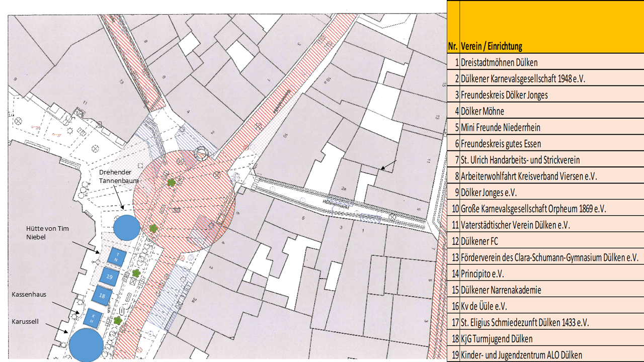The image size is (644, 362).
Task: Click the 'Verein / Einrichtung' column header
Action: pyautogui.click(x=492, y=47)
